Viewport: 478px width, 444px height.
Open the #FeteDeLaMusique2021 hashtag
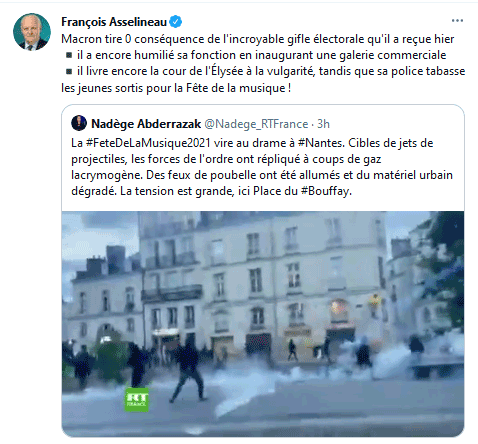point(148,143)
